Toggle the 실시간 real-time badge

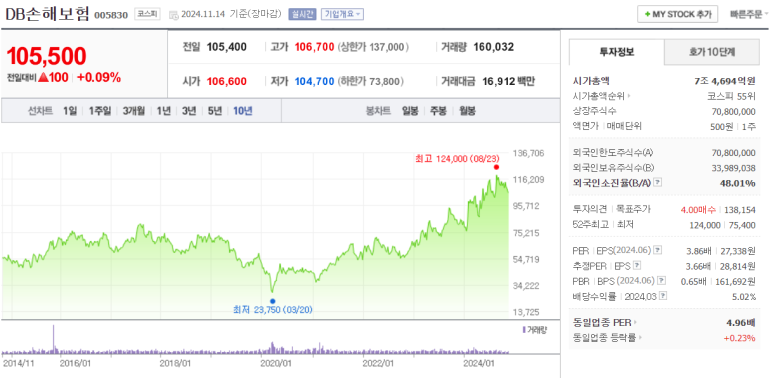point(302,14)
